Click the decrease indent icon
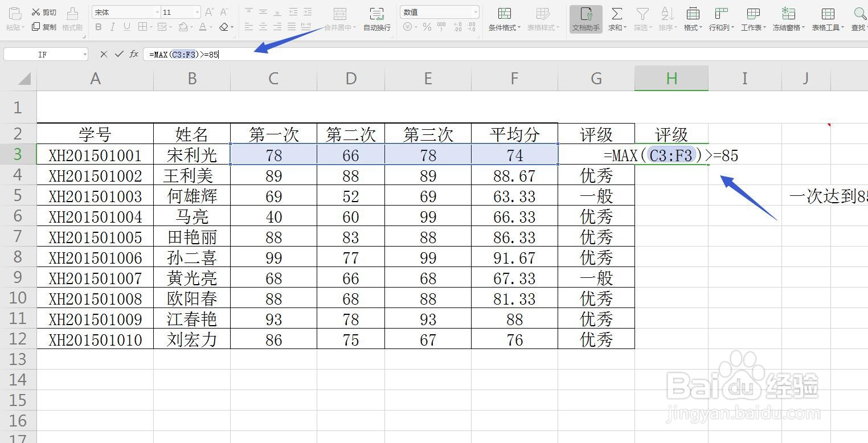The height and width of the screenshot is (443, 868). (x=293, y=11)
